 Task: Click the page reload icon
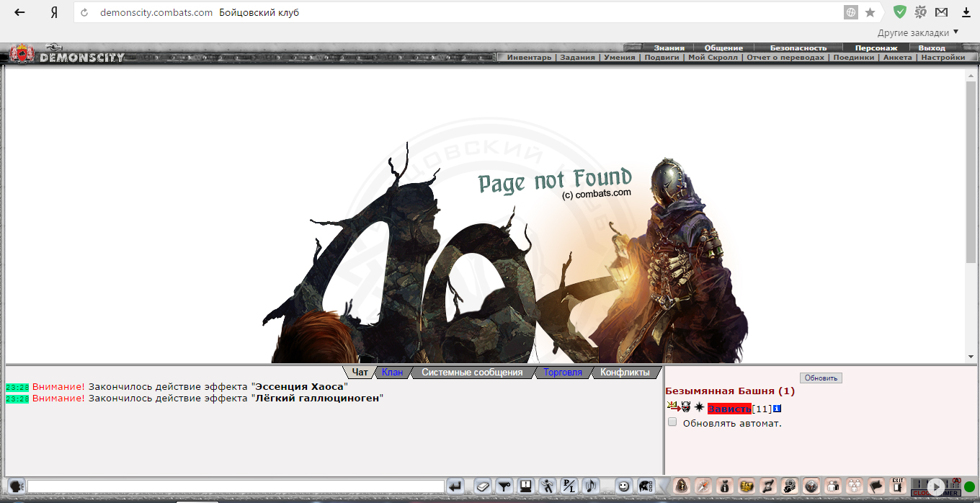tap(85, 12)
